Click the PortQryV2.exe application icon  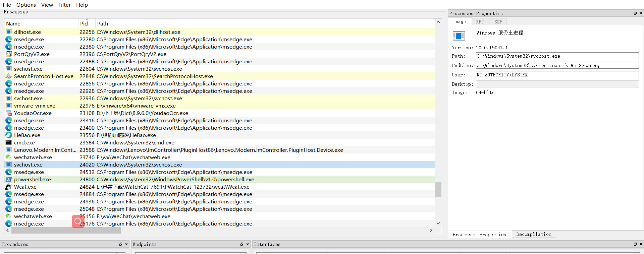coord(9,54)
